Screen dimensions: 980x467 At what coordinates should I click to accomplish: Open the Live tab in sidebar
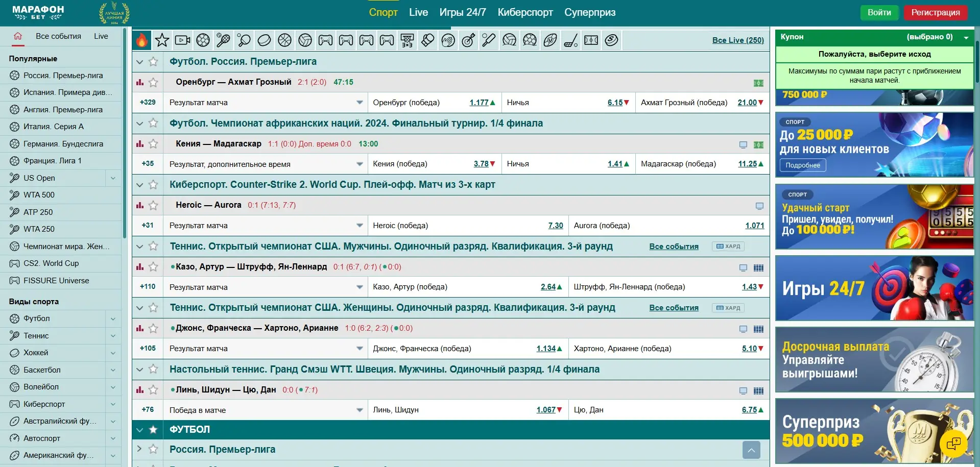pyautogui.click(x=101, y=36)
